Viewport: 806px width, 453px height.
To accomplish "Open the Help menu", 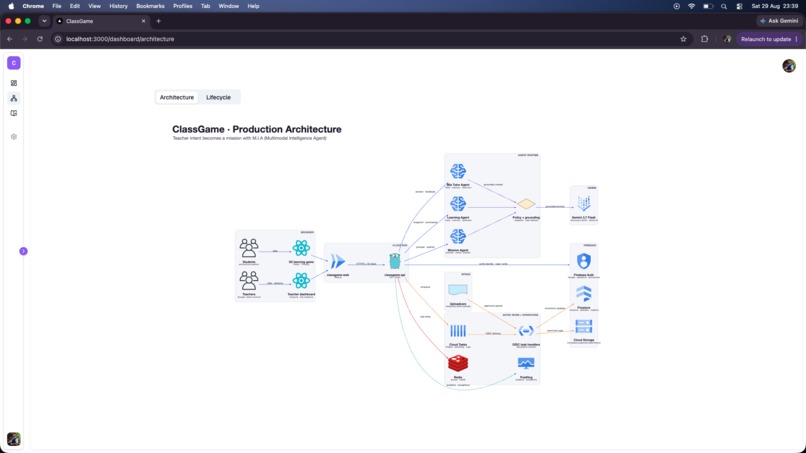I will coord(253,6).
